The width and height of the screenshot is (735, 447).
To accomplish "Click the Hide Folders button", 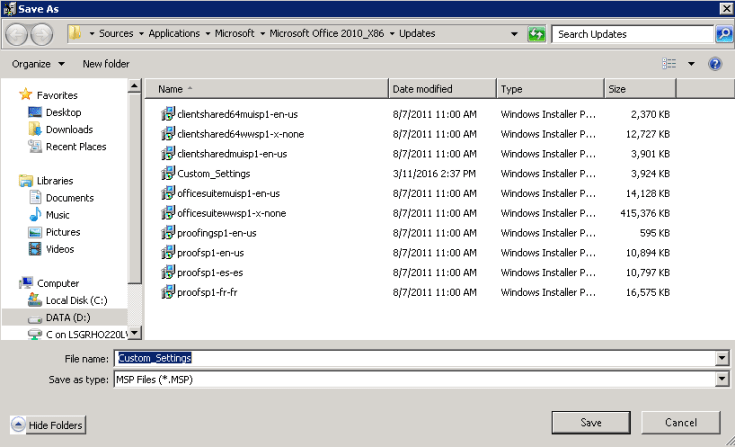I will tap(48, 425).
